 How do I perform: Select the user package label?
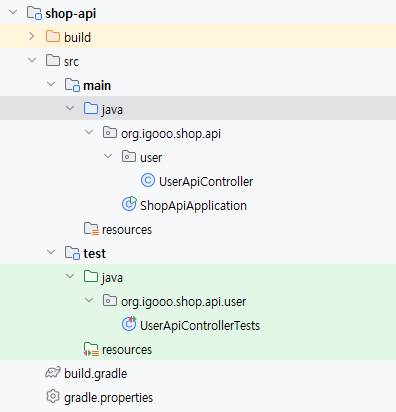pyautogui.click(x=151, y=158)
